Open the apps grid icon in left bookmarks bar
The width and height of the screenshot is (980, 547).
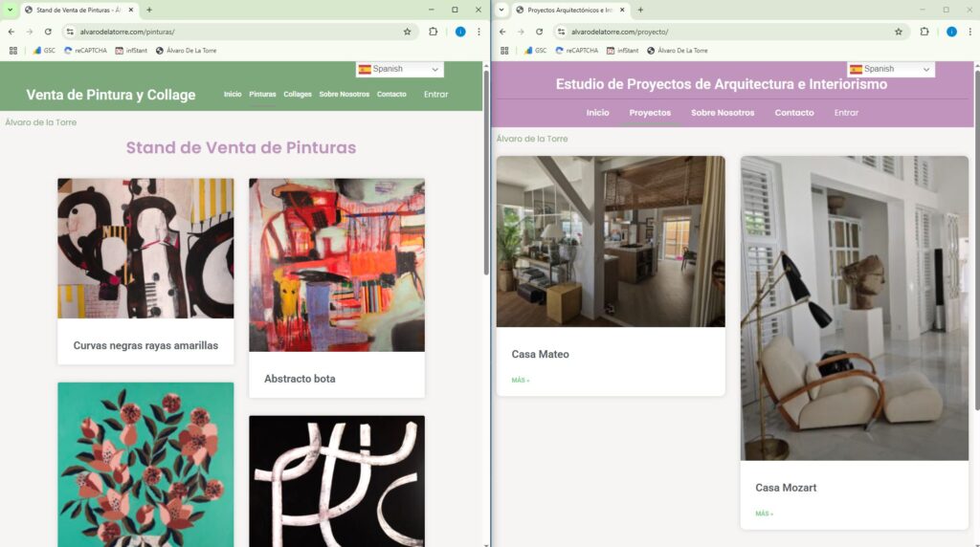tap(13, 50)
